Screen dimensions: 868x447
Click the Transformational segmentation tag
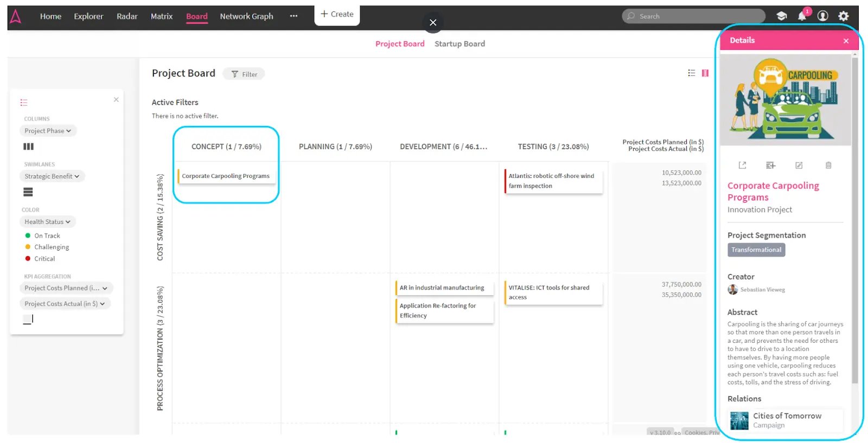[x=756, y=250]
